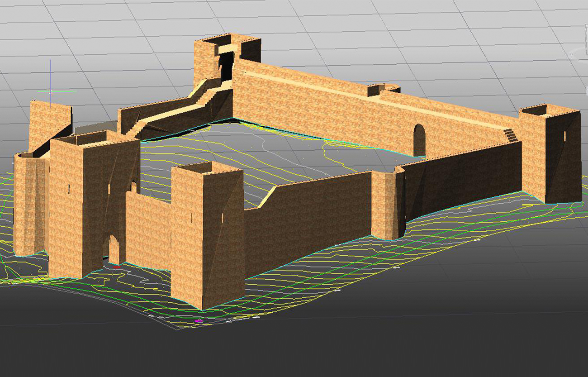This screenshot has height=377, width=588.
Task: Select the arched doorway in the long rear wall
Action: [x=419, y=140]
